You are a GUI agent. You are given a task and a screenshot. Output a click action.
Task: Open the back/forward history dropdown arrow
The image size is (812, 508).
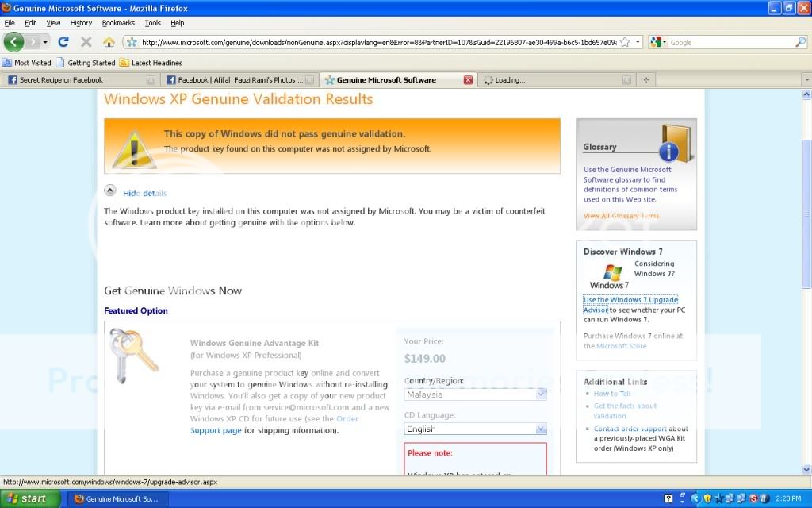pyautogui.click(x=45, y=42)
